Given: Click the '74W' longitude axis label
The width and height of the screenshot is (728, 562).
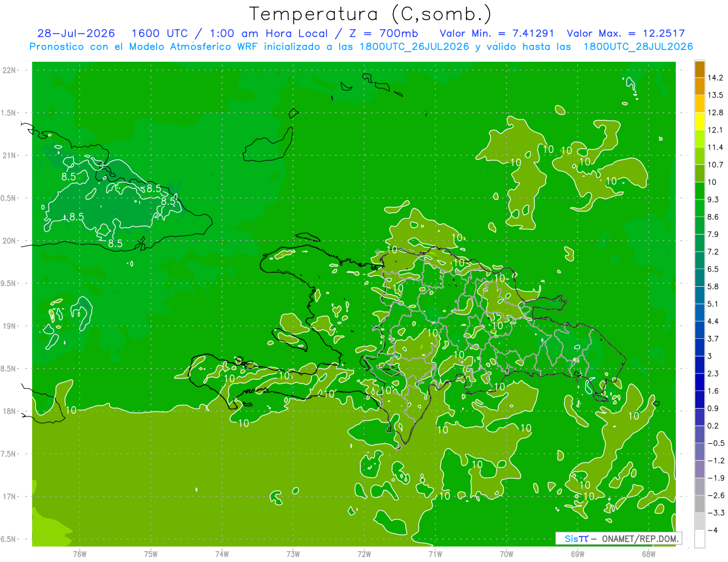Looking at the screenshot, I should tap(222, 554).
